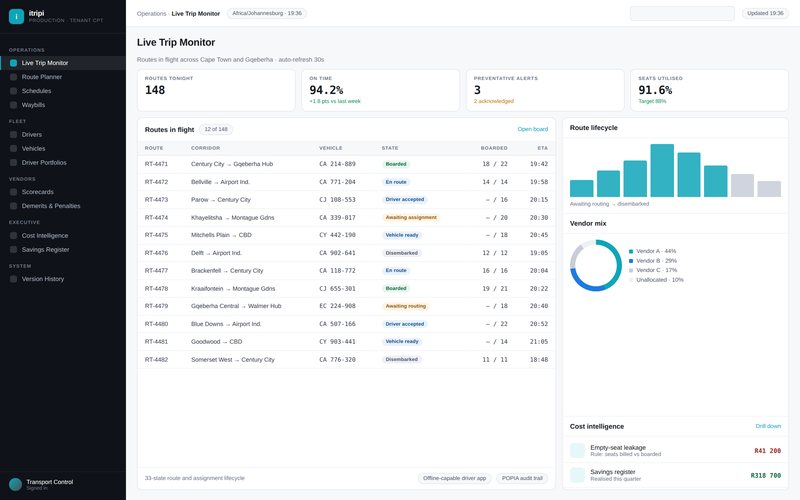Viewport: 800px width, 500px height.
Task: Click corridor Somerset West → Century City
Action: pyautogui.click(x=233, y=360)
